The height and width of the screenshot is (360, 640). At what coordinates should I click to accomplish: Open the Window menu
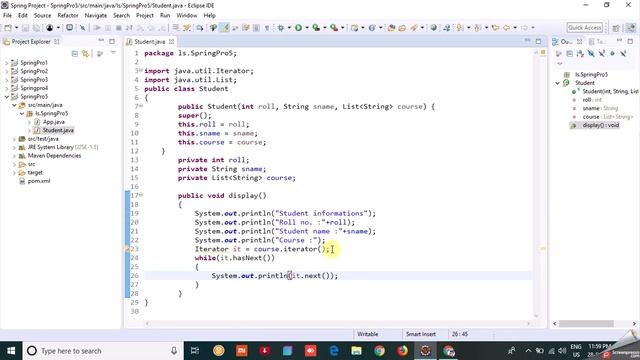(x=187, y=16)
